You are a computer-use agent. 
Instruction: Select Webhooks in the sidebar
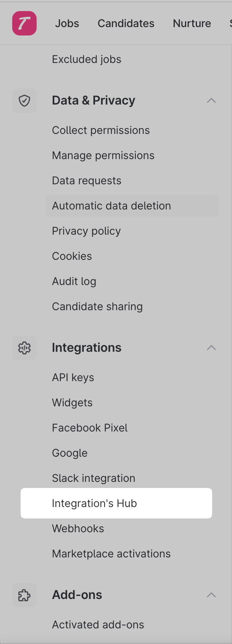click(x=78, y=529)
